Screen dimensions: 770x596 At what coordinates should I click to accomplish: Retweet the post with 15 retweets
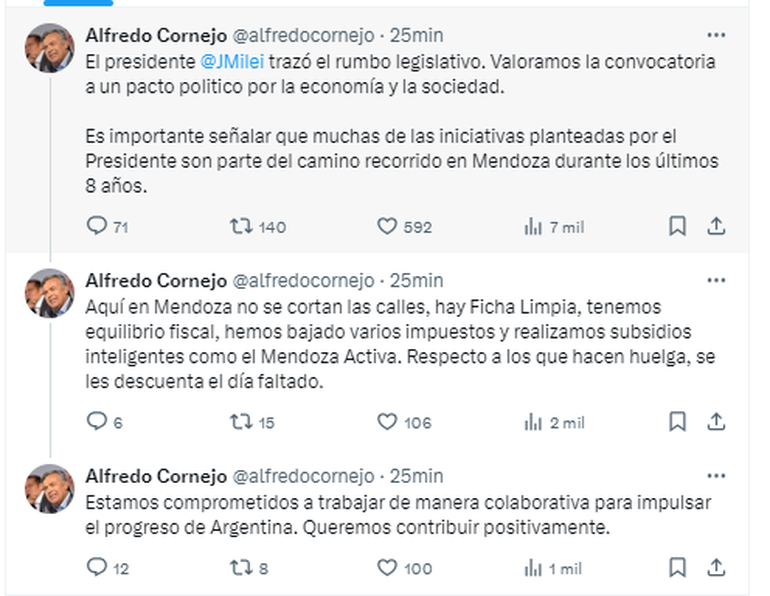point(240,422)
